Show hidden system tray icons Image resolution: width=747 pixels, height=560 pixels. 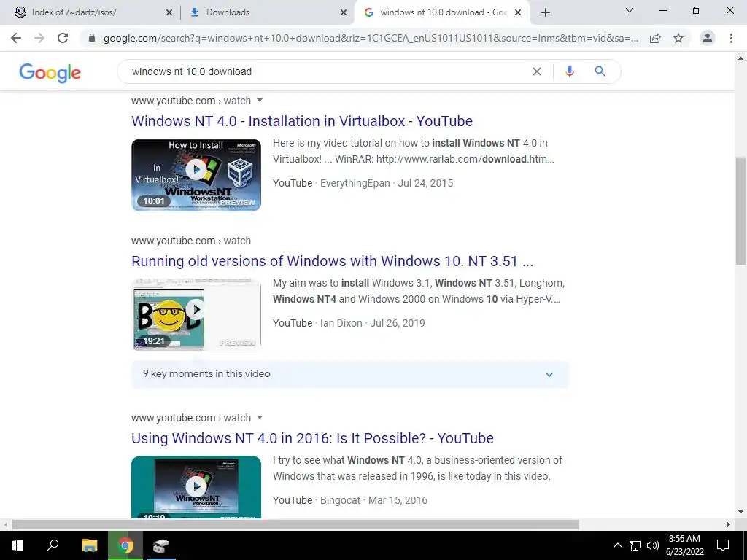click(x=617, y=545)
